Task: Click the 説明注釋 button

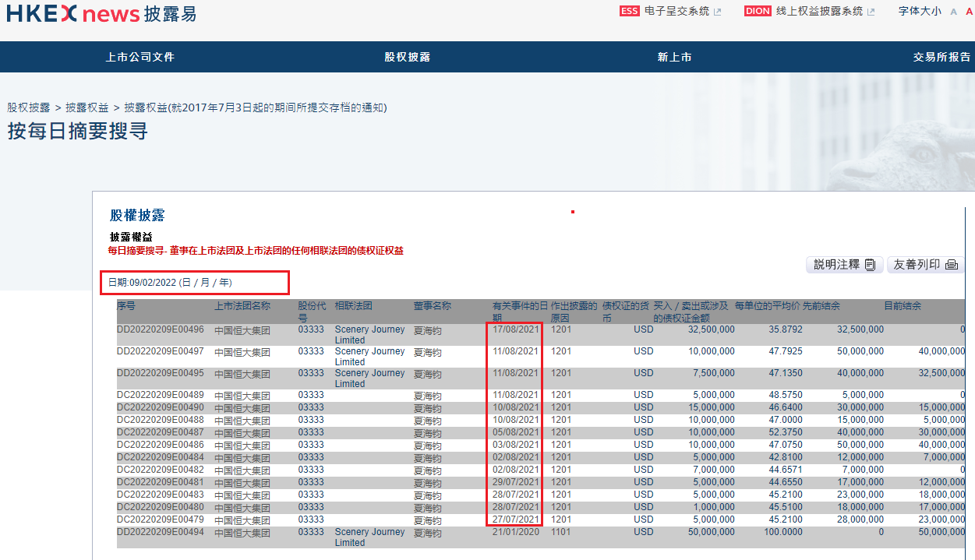Action: (x=845, y=265)
